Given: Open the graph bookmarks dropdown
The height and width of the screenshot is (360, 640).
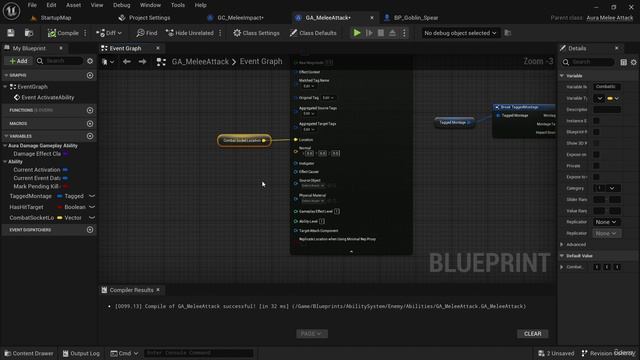Looking at the screenshot, I should tap(108, 62).
